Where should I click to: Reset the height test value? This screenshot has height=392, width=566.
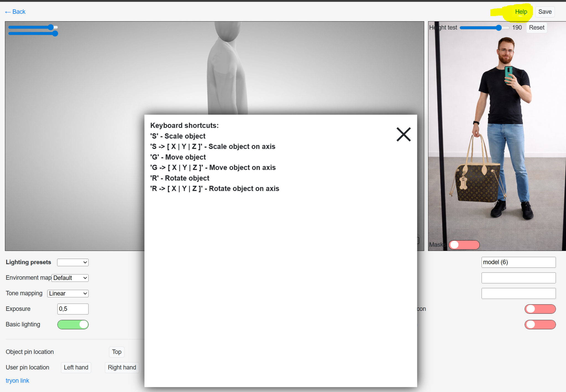coord(536,28)
